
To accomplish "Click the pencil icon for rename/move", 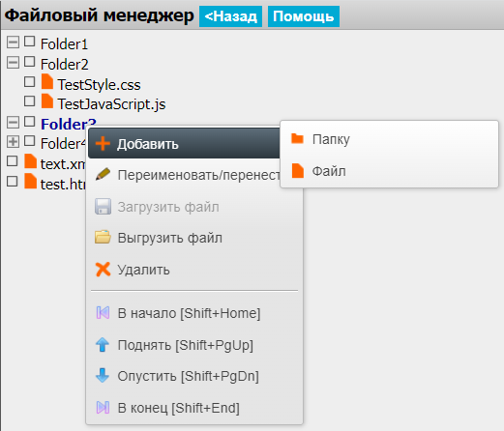I will pyautogui.click(x=103, y=174).
